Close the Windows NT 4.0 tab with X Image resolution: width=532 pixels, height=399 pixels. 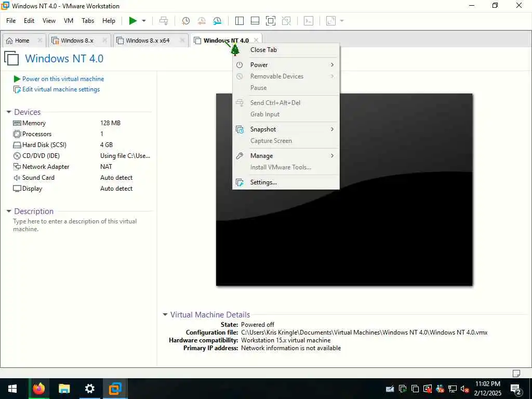tap(256, 41)
